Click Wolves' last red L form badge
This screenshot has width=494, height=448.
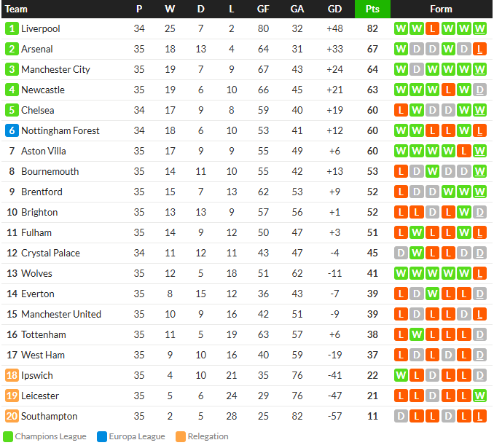point(479,273)
